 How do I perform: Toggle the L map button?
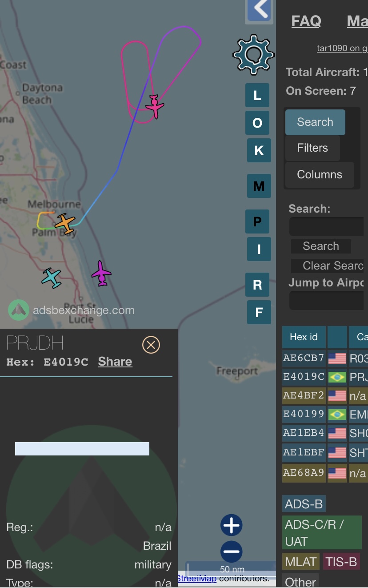(257, 95)
